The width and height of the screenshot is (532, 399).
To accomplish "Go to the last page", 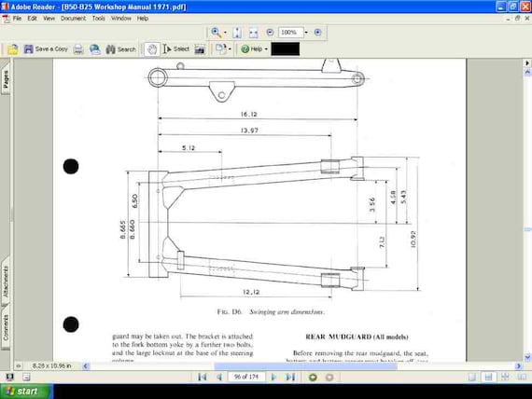I will [x=290, y=377].
